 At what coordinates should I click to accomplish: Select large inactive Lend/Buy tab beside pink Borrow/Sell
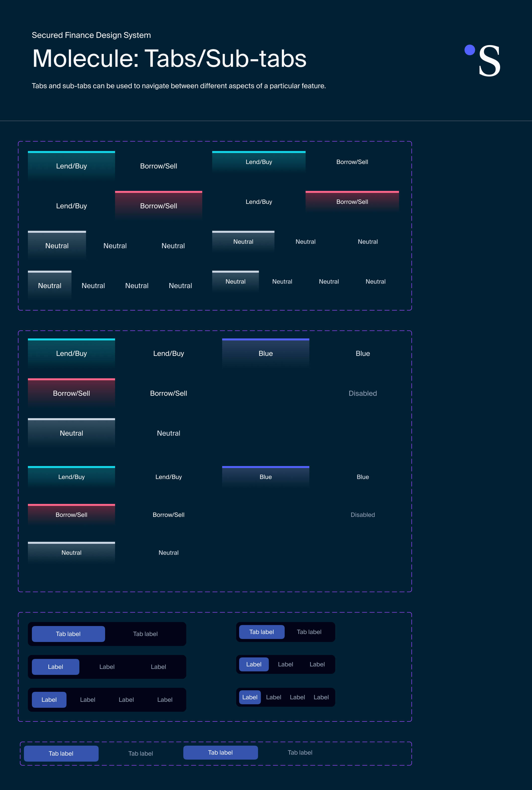tap(71, 206)
